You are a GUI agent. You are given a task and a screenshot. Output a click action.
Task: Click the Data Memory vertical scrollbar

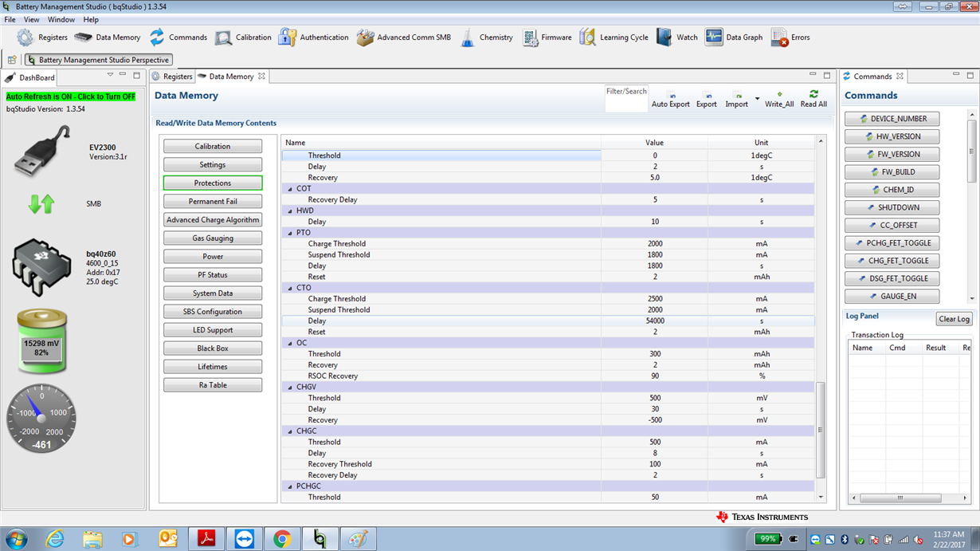[821, 430]
